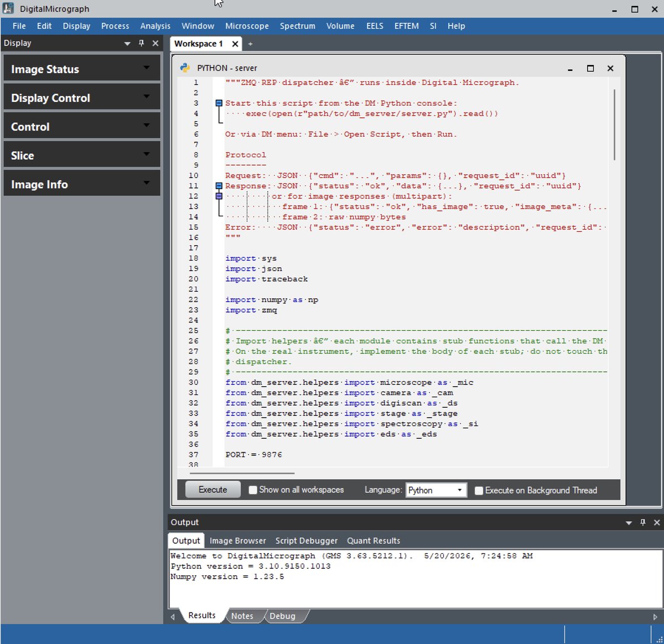Select the Results tab
Image resolution: width=664 pixels, height=644 pixels.
[x=202, y=615]
